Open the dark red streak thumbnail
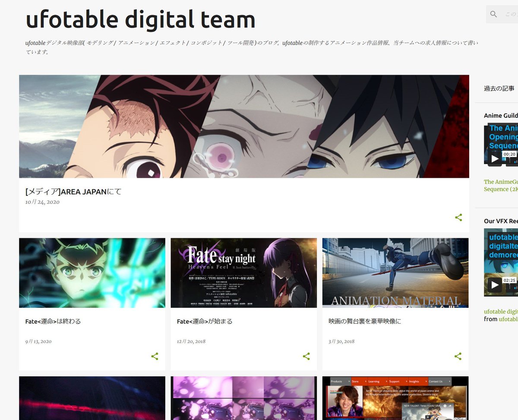Screen dimensions: 518x420 [92, 398]
